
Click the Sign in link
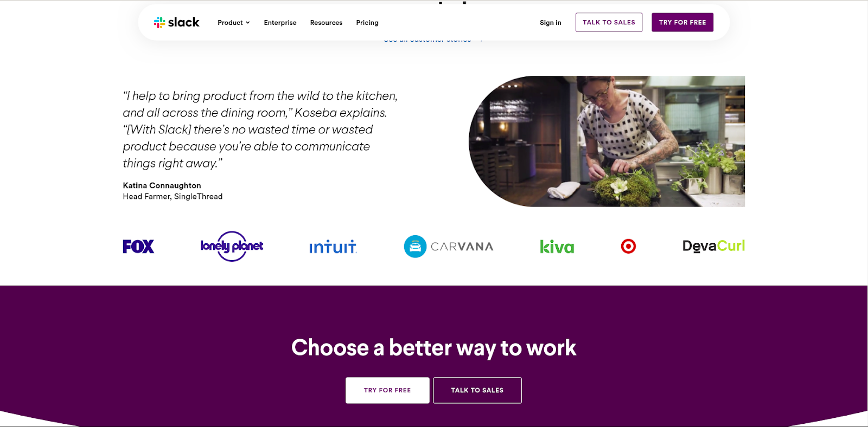pyautogui.click(x=551, y=23)
